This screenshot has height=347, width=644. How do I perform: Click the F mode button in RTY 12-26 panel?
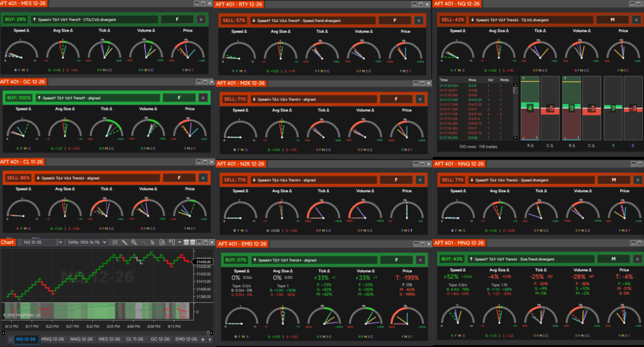click(x=395, y=20)
